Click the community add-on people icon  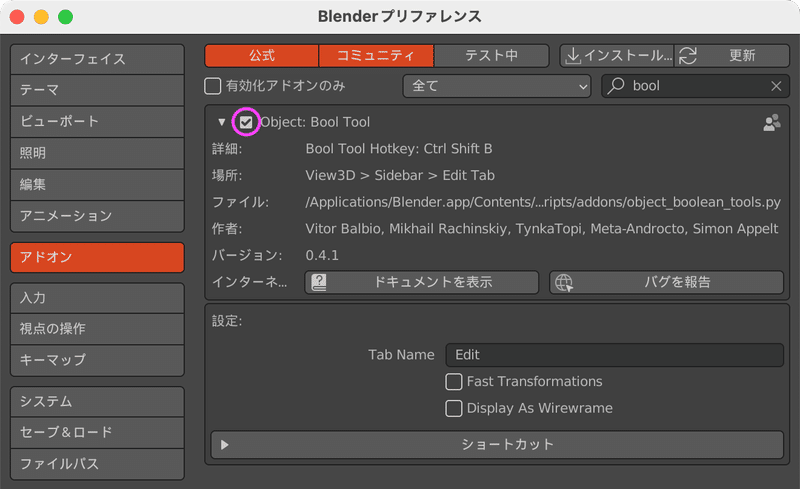coord(771,123)
